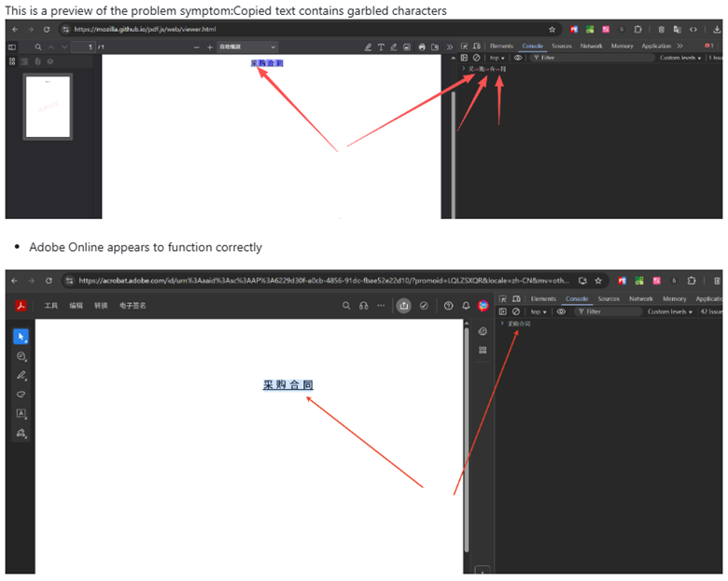Open profile avatar in Adobe Acrobat
Screen dimensions: 728x581
coord(483,305)
